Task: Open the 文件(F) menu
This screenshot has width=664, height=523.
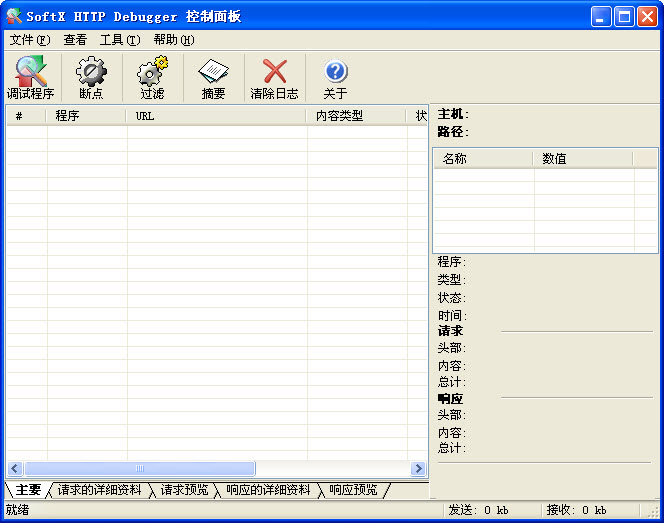Action: click(x=30, y=40)
